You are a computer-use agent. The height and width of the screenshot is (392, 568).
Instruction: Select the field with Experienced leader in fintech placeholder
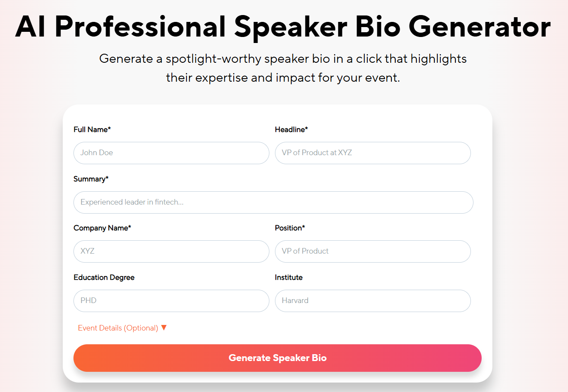point(273,202)
